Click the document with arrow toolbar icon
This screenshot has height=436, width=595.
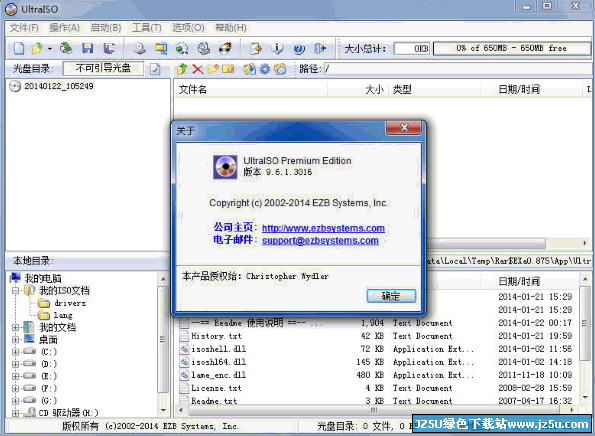(256, 49)
